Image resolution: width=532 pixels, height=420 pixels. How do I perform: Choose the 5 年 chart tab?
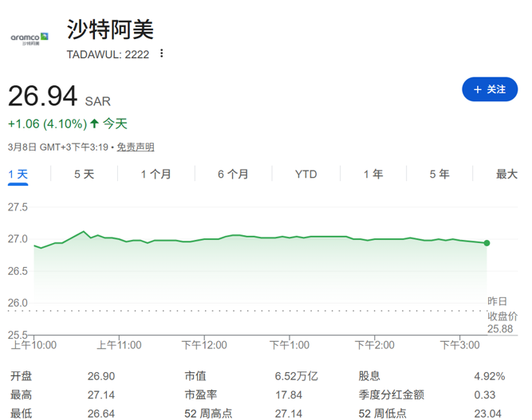(x=439, y=174)
